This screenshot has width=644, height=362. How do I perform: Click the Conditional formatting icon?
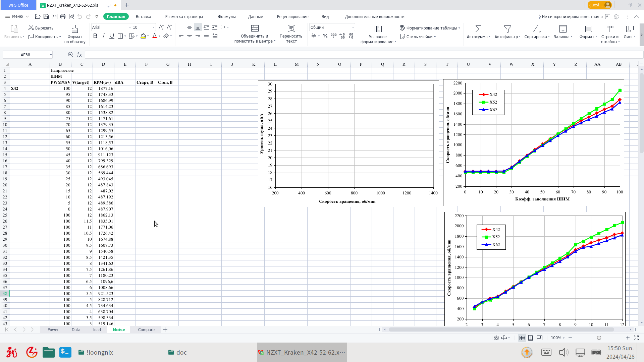pyautogui.click(x=378, y=29)
